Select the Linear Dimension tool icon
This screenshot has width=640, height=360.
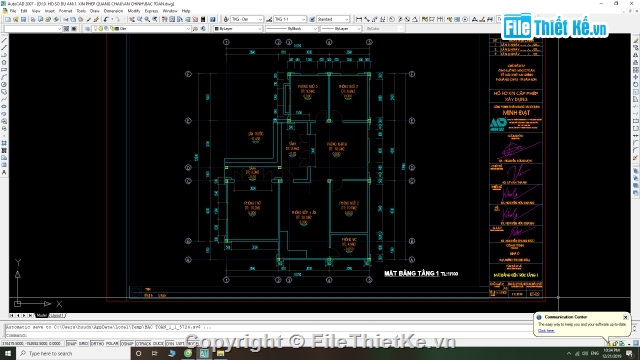coord(359,20)
